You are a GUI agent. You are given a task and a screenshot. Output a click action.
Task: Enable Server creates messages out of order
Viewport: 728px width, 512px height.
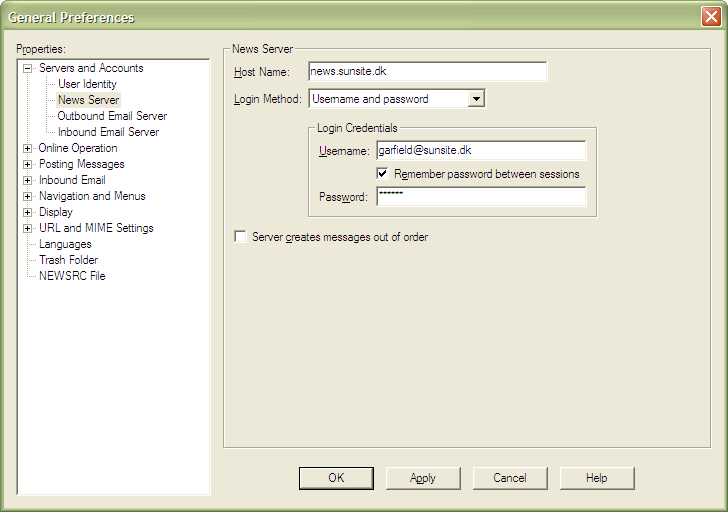(x=240, y=237)
